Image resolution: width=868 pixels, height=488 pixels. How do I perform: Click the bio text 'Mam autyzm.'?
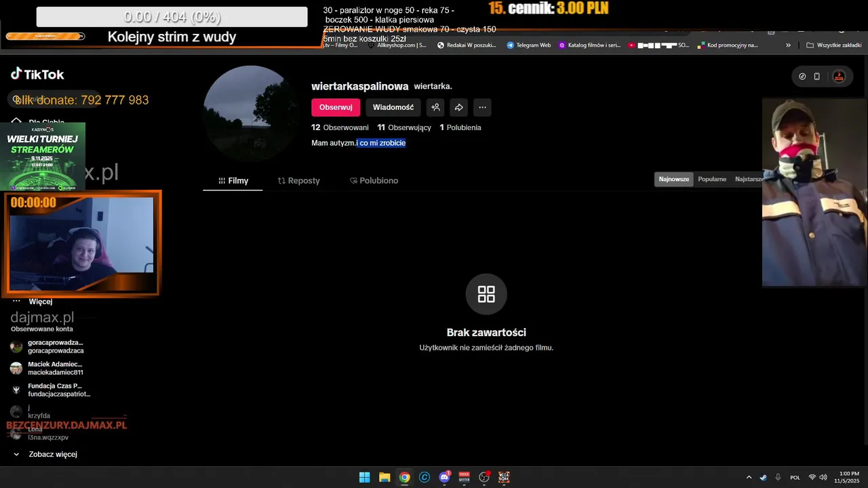point(334,143)
